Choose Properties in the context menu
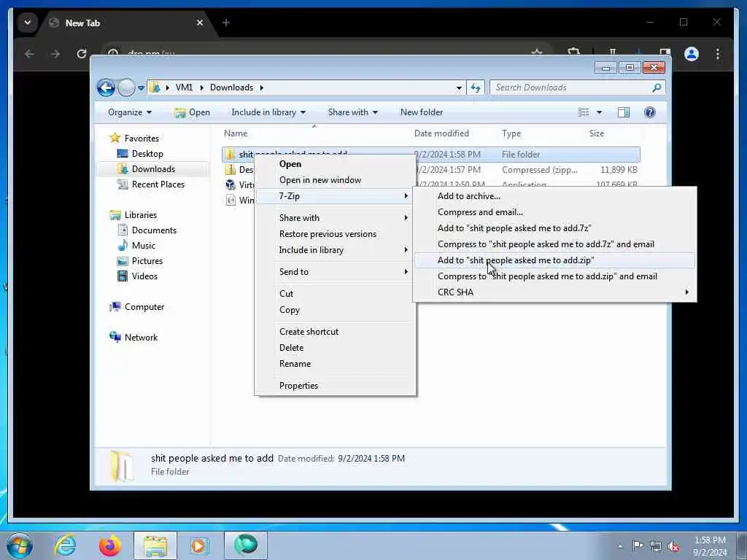The image size is (747, 560). [335, 386]
